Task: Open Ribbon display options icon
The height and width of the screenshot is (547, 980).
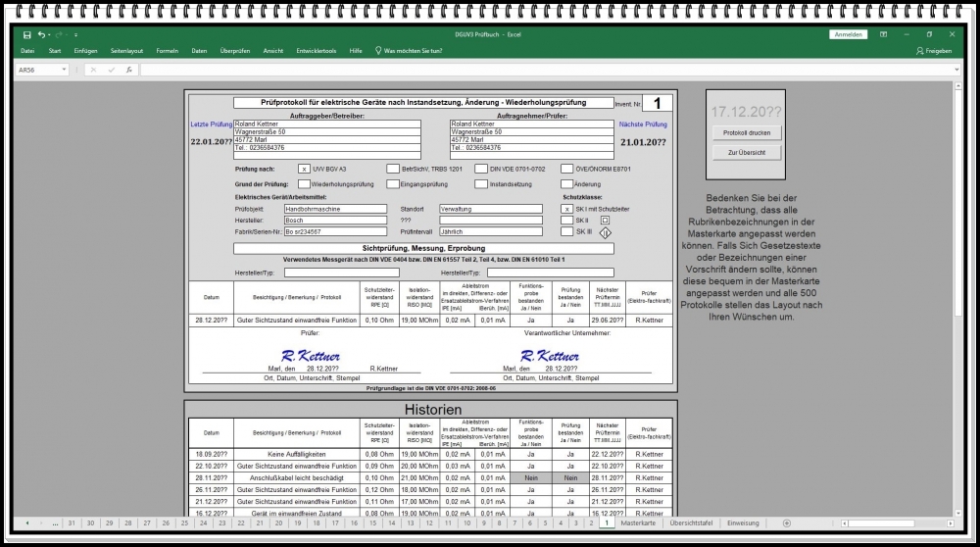Action: tap(883, 34)
